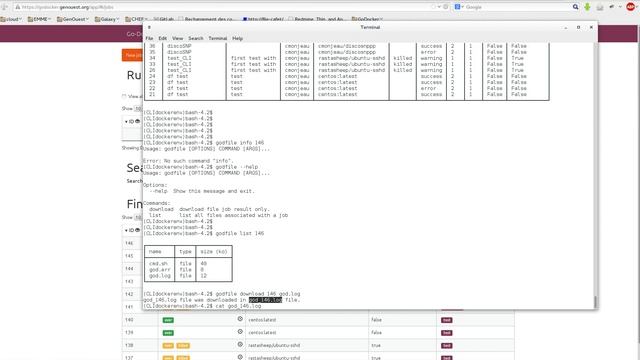Click the Adblock Plus icon in browser
The width and height of the screenshot is (640, 360).
coord(631,7)
